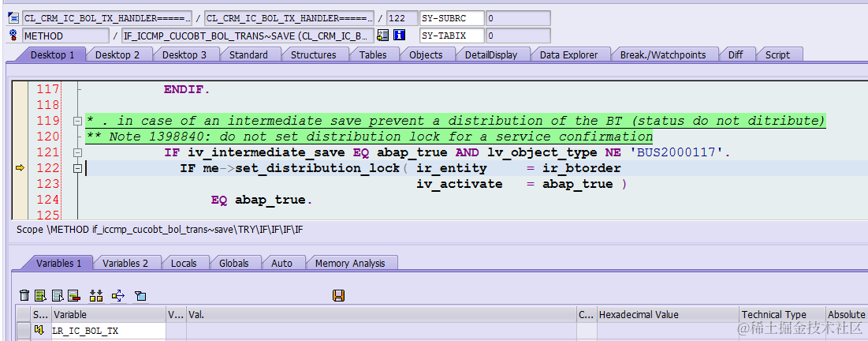
Task: Open the Auto tab
Action: 281,264
